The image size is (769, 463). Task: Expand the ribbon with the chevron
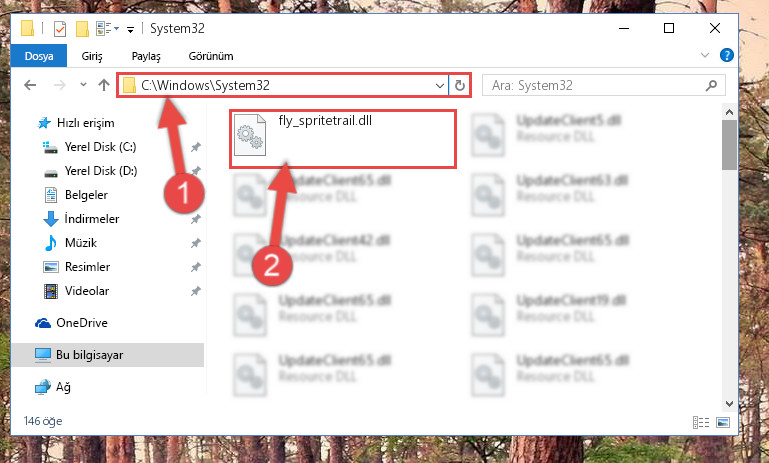[705, 55]
